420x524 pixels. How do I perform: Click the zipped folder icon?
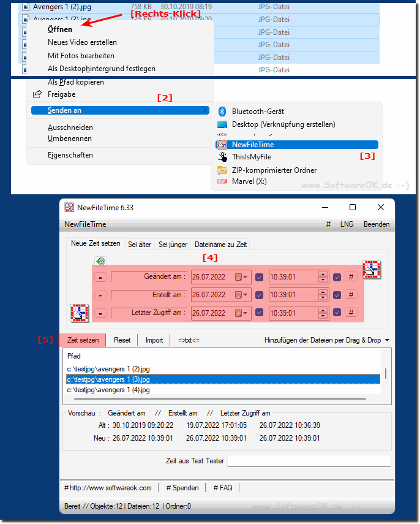click(222, 170)
